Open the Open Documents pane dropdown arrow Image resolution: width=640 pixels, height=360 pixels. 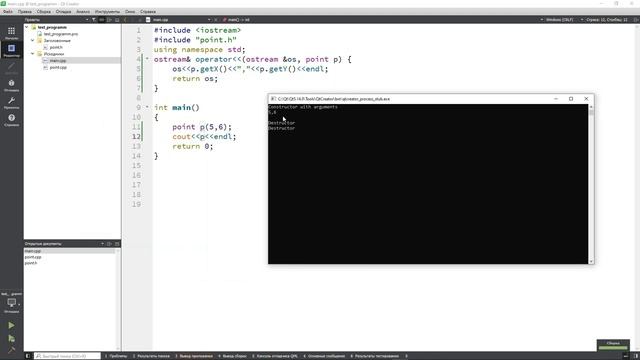pos(102,244)
